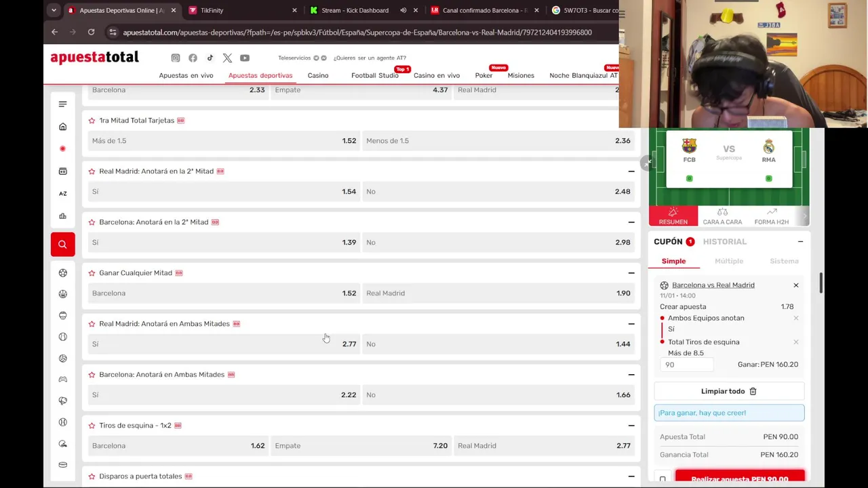Click the apuestatotal logo
Viewport: 868px width, 488px height.
pos(94,58)
